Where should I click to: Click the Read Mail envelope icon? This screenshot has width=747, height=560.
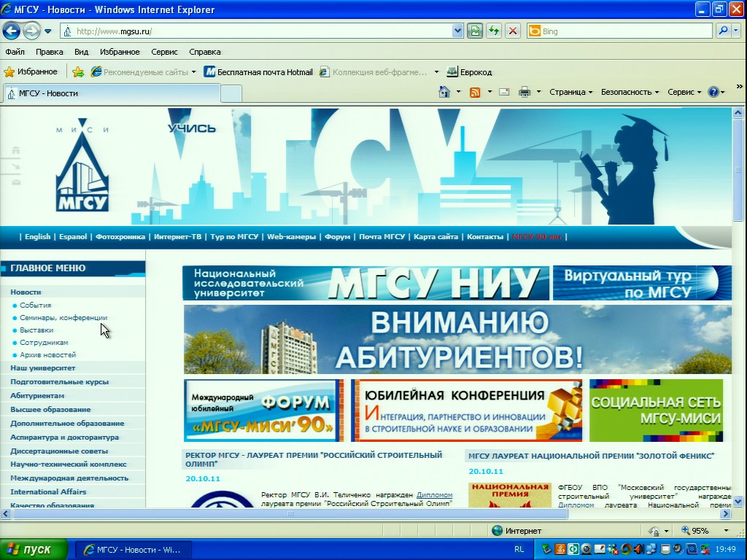pos(504,92)
